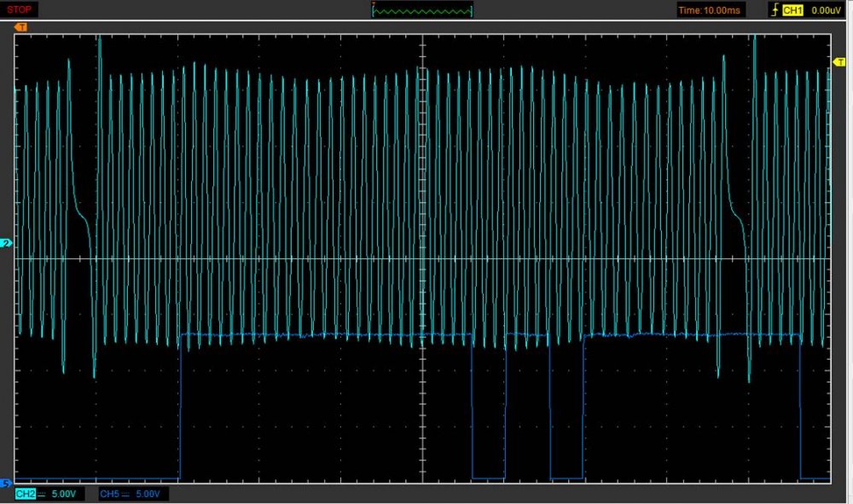Screen dimensions: 853x504
Task: Toggle the CH5 channel label
Action: point(108,494)
